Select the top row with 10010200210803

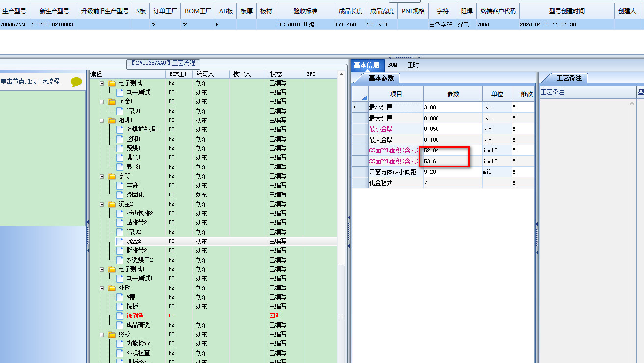(x=322, y=24)
